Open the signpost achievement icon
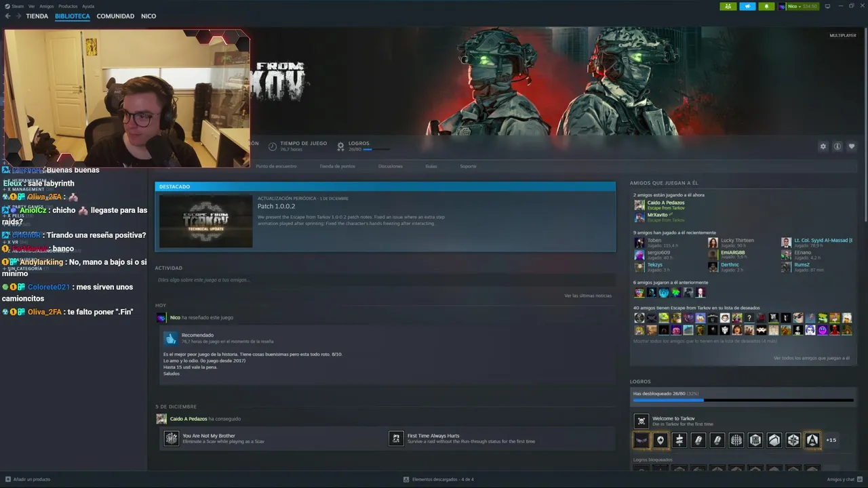Image resolution: width=868 pixels, height=488 pixels. tap(679, 440)
